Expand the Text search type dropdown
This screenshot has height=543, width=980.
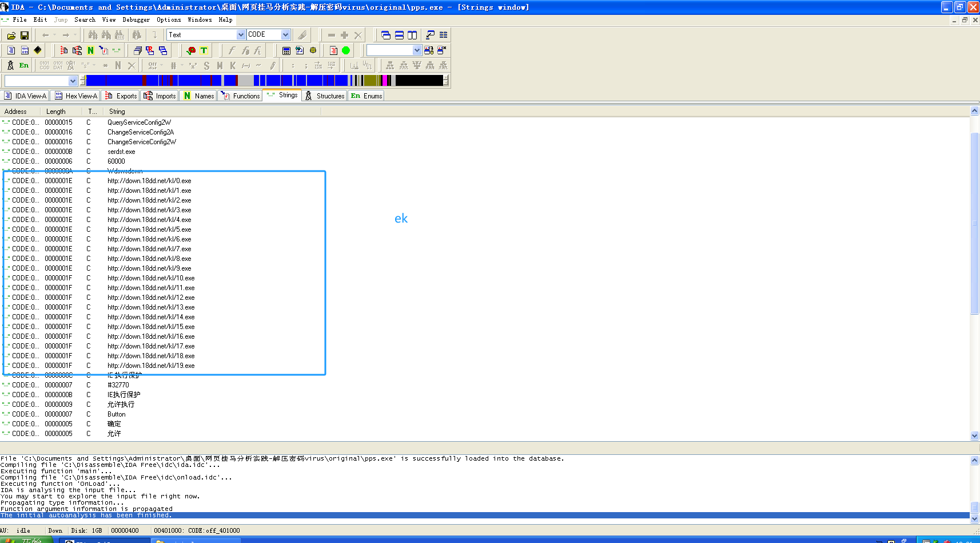tap(241, 35)
